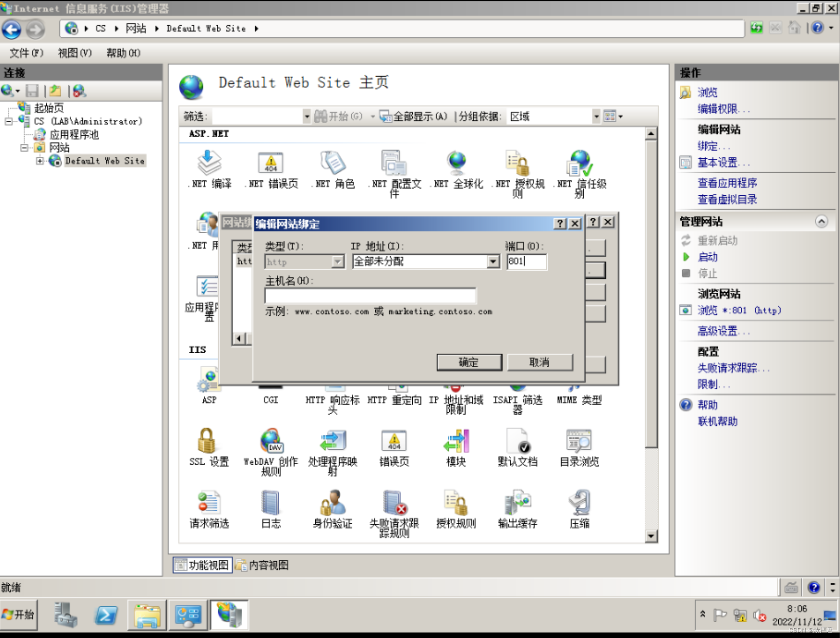Open the 类型 http dropdown
The image size is (840, 638).
(338, 261)
